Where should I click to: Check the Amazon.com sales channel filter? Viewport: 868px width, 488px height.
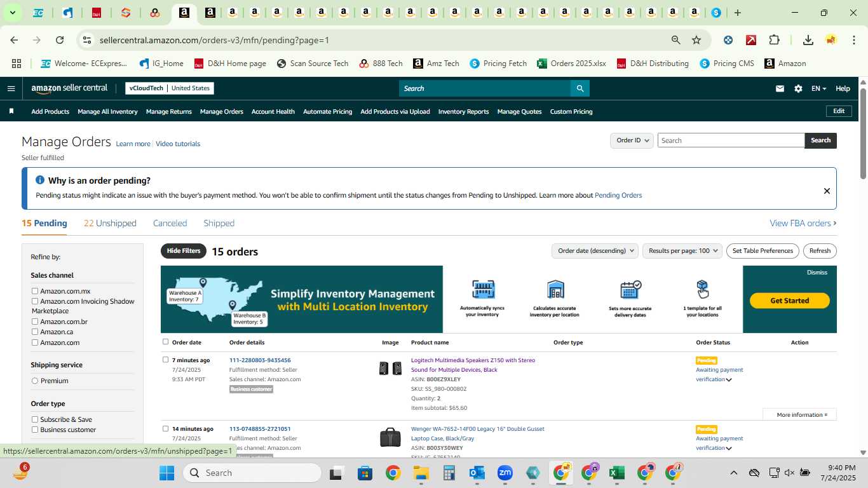pos(35,342)
